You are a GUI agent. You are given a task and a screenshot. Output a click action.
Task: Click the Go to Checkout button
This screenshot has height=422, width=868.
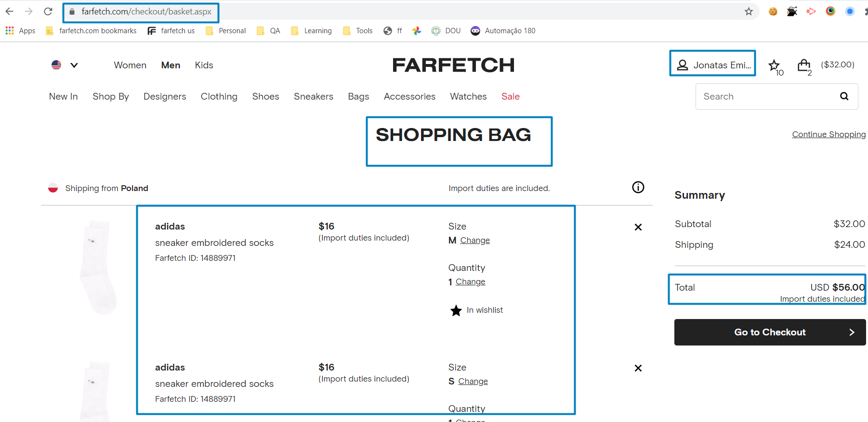tap(770, 332)
